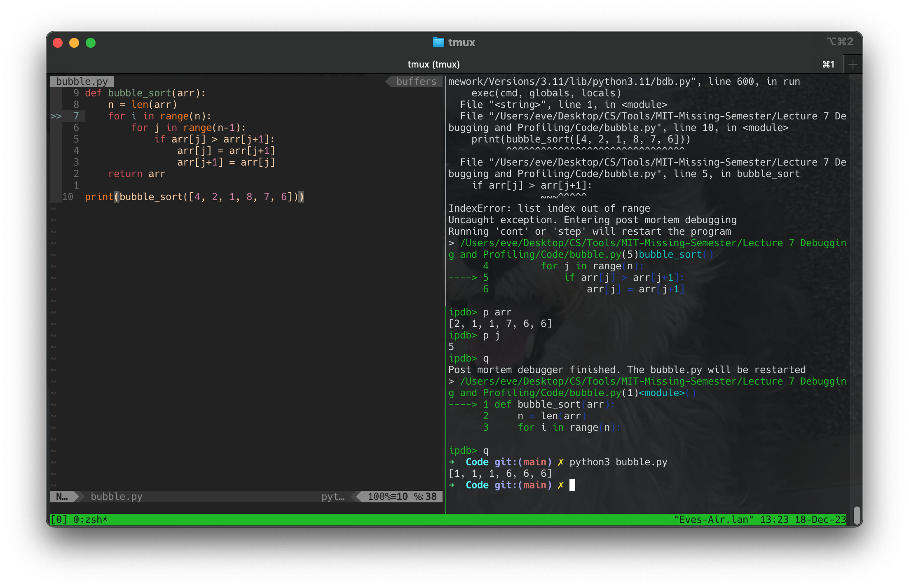The height and width of the screenshot is (588, 909).
Task: Click the + new tab button
Action: point(853,64)
